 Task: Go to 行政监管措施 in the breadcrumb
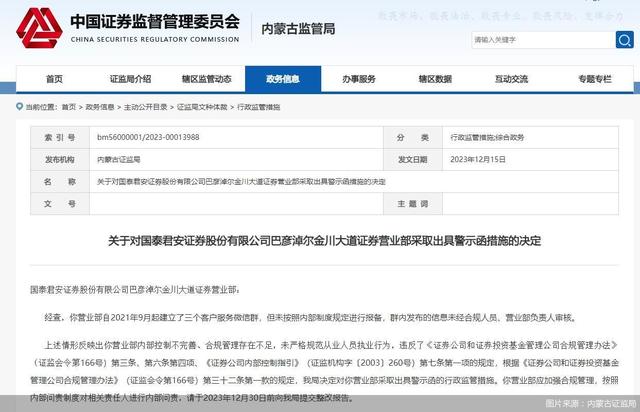click(x=258, y=107)
